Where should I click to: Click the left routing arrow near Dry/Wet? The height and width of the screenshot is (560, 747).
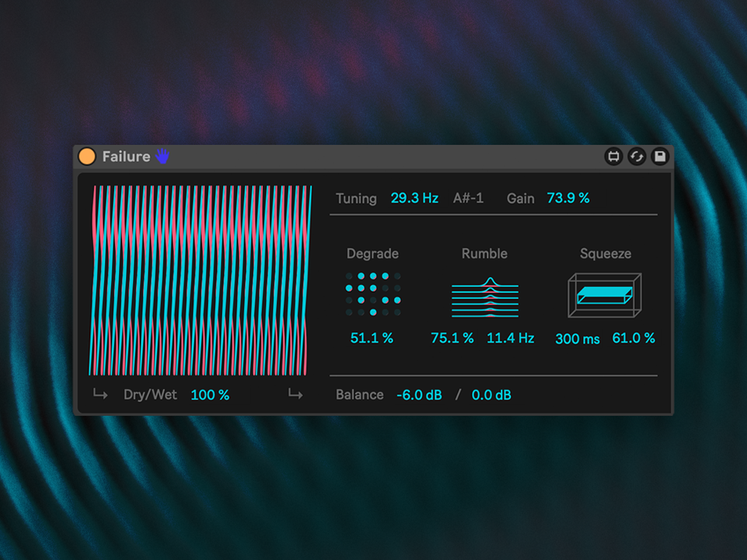100,394
